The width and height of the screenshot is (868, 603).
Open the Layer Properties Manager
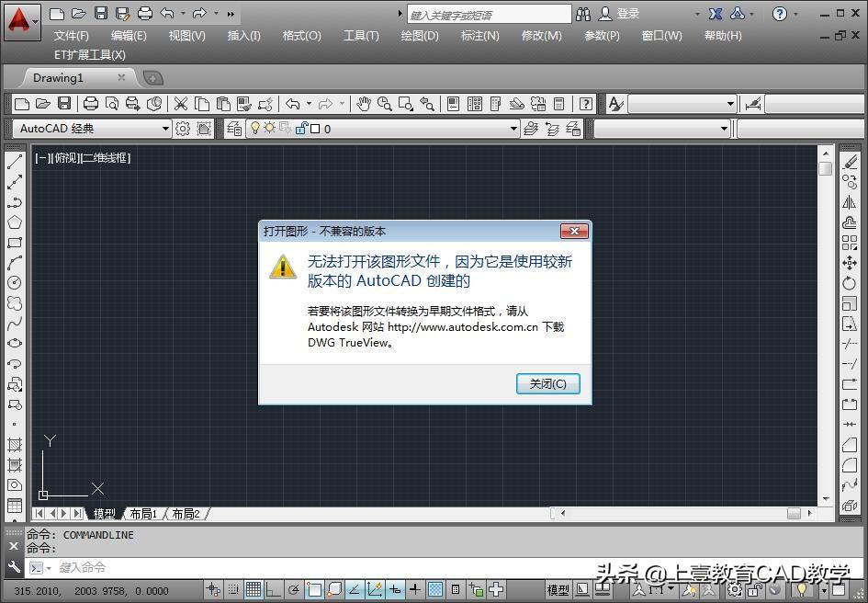click(x=235, y=129)
